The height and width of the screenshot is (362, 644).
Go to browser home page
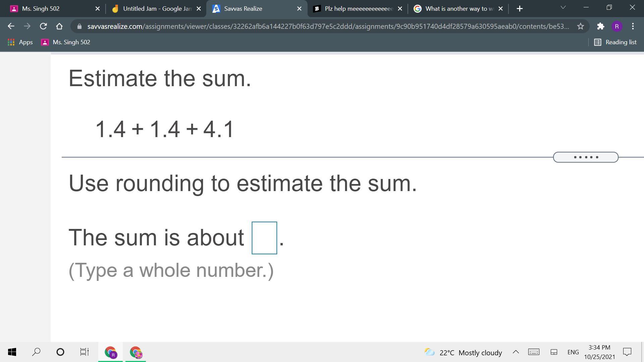(59, 26)
